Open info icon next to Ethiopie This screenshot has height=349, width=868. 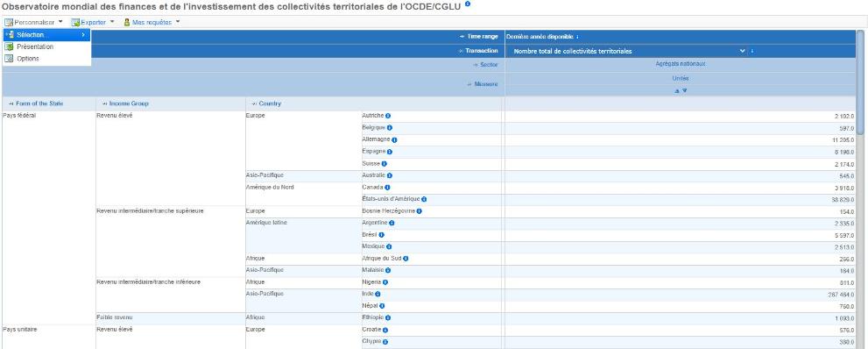click(x=388, y=318)
